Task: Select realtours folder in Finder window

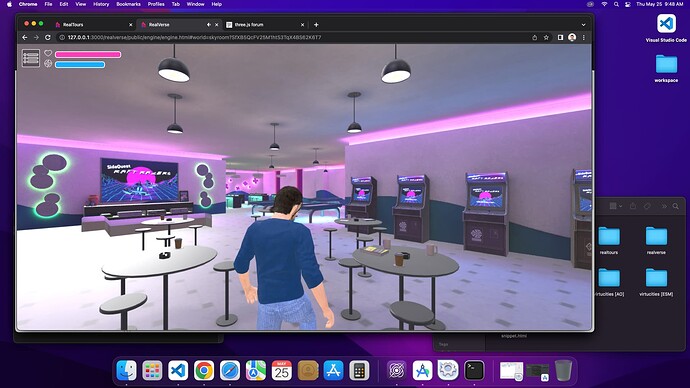Action: pos(609,237)
